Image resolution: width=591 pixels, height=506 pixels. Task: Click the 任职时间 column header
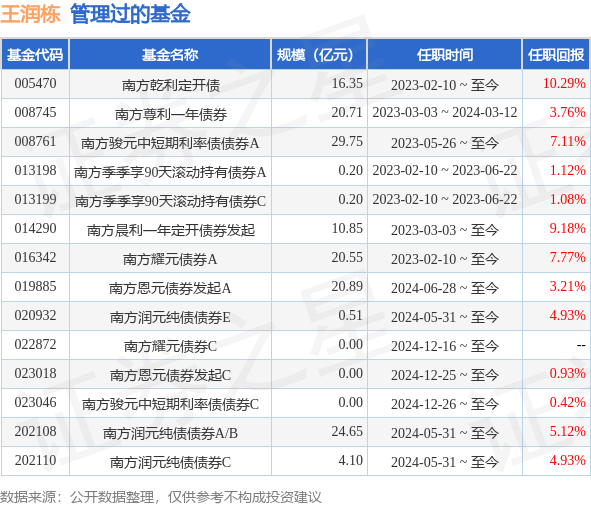[445, 55]
